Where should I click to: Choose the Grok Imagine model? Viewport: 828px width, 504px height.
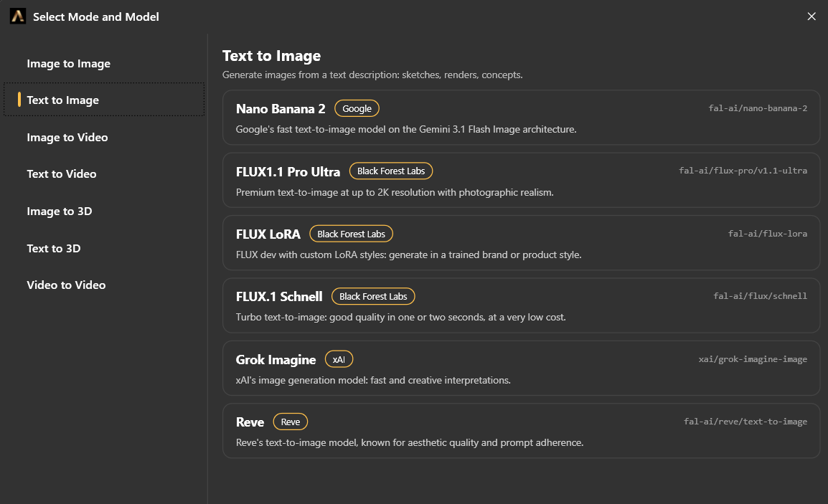click(x=521, y=369)
